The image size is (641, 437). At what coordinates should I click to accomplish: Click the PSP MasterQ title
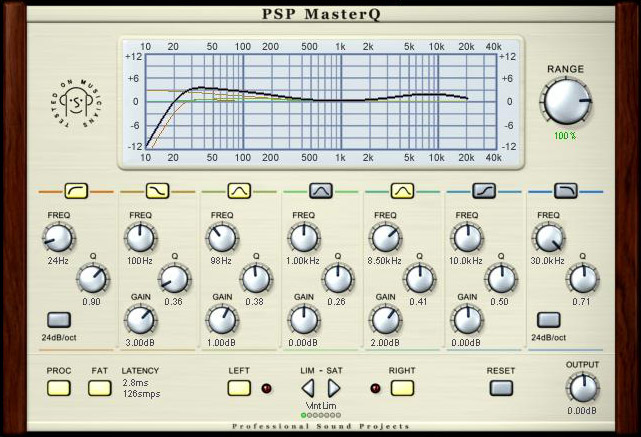tap(321, 14)
